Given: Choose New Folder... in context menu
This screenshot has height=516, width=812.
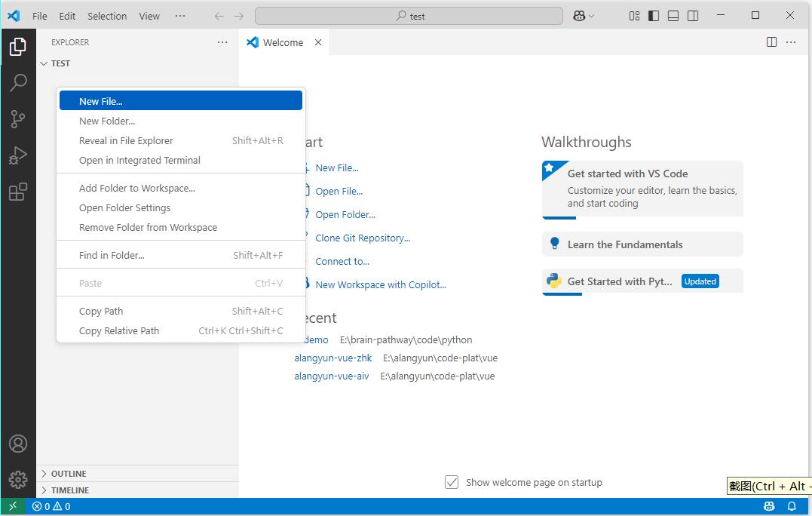Looking at the screenshot, I should pyautogui.click(x=181, y=121).
